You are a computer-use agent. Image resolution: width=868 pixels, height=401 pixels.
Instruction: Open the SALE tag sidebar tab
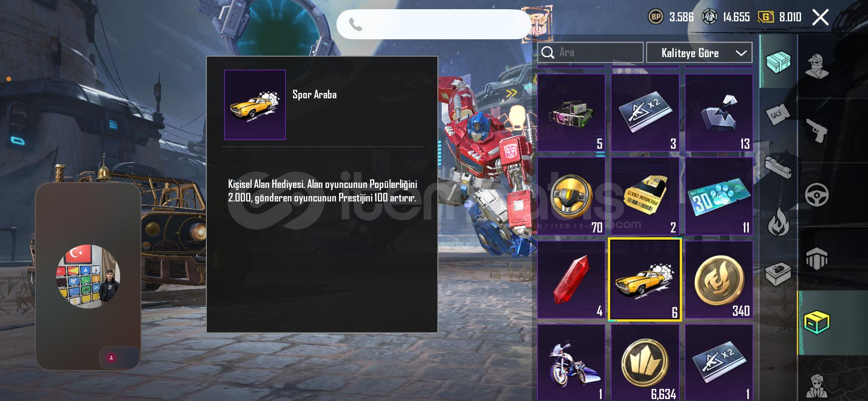click(777, 114)
